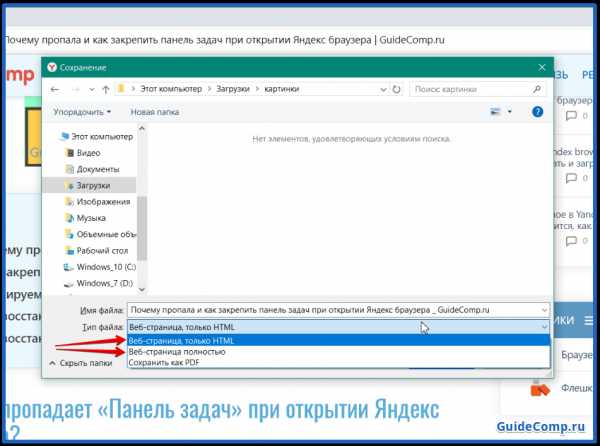Click inside the Имя файла text field
The height and width of the screenshot is (446, 600).
tap(330, 310)
